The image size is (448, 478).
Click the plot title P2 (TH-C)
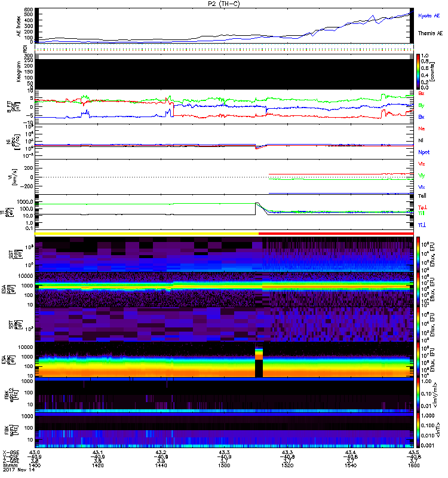point(224,4)
